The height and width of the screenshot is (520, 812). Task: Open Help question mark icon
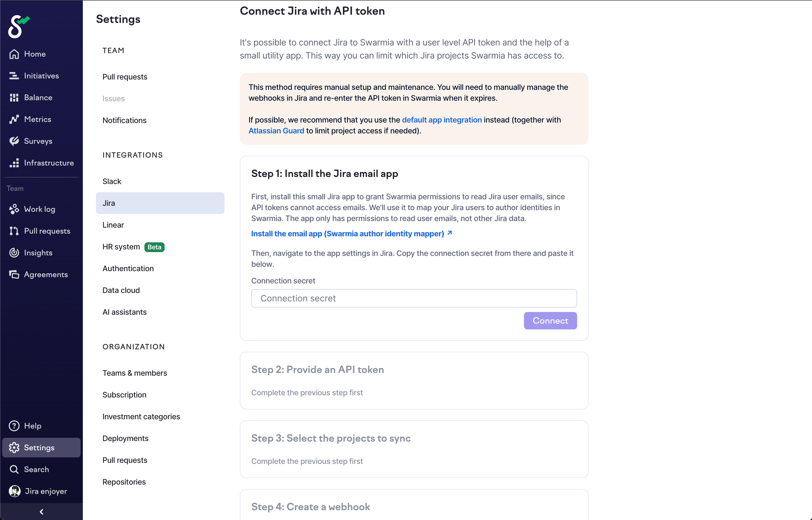click(14, 426)
